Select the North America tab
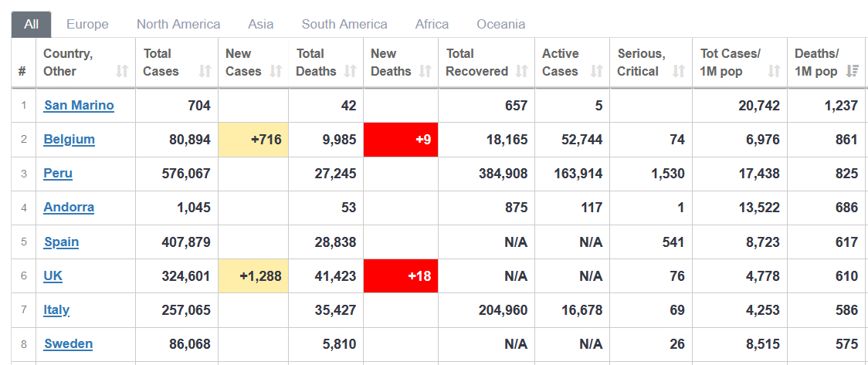 178,24
